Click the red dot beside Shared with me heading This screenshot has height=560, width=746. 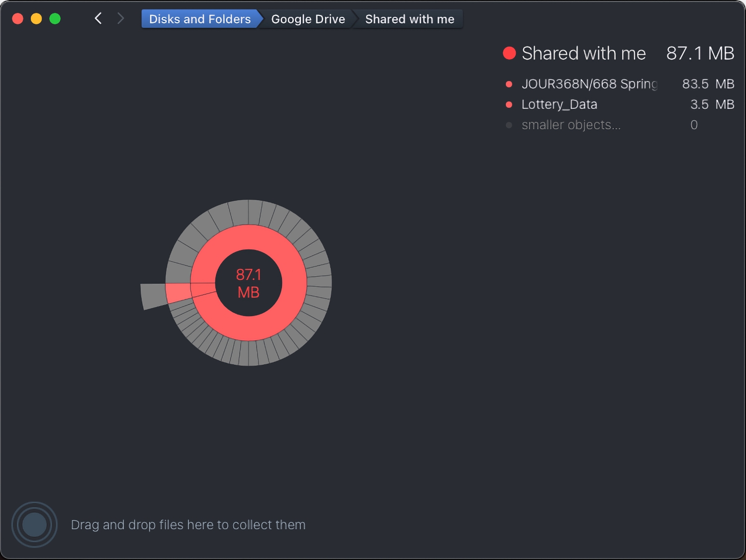(509, 53)
